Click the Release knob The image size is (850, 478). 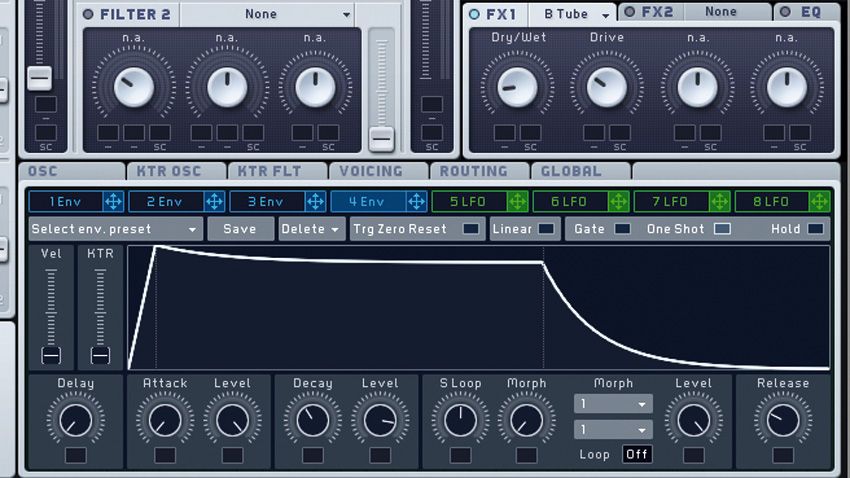pos(783,420)
